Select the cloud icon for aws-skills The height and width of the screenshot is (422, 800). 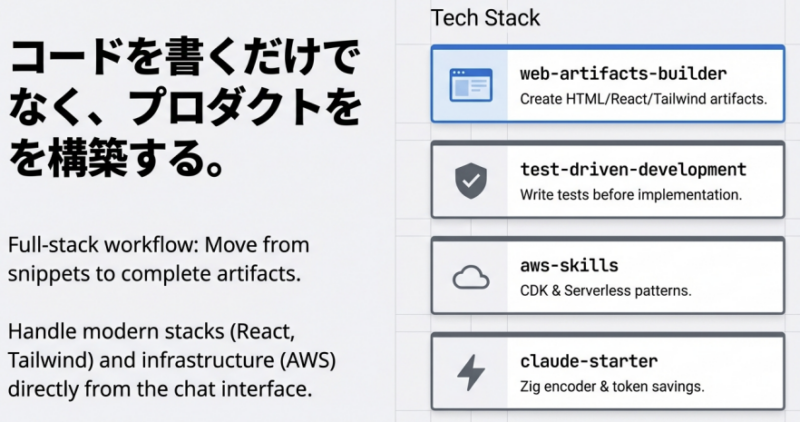click(469, 277)
